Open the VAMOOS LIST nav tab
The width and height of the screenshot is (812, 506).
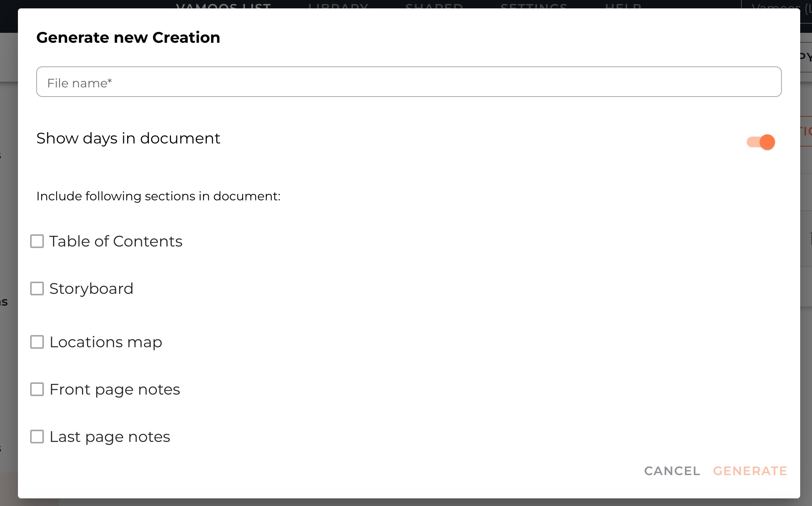(x=223, y=5)
